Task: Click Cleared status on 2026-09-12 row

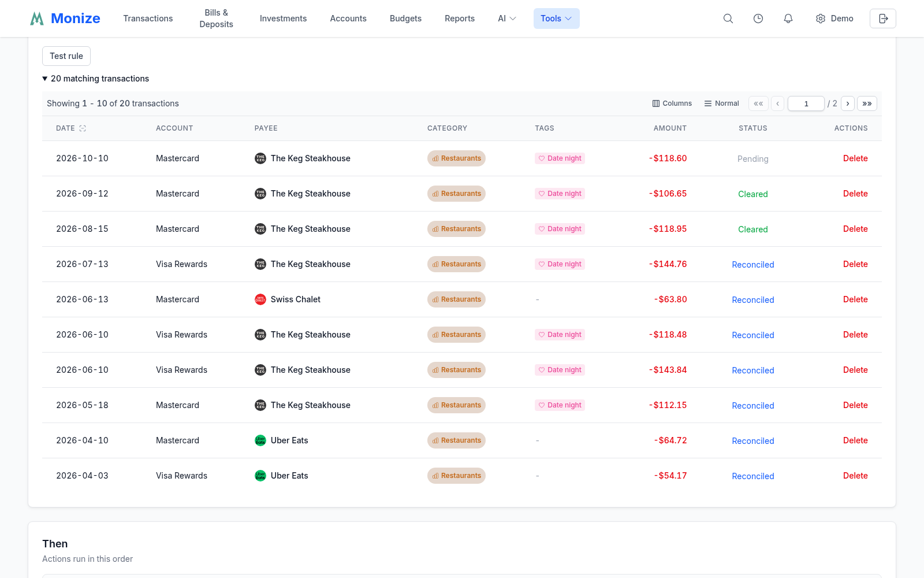Action: (753, 194)
